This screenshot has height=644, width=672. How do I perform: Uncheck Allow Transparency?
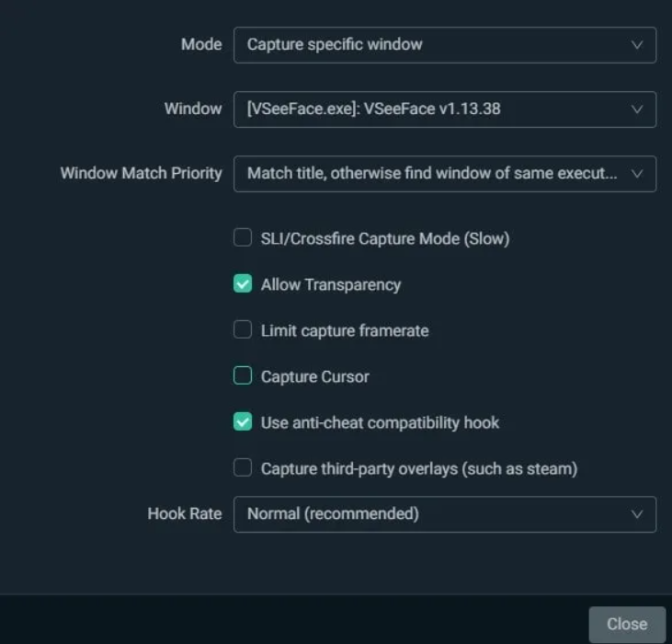[x=243, y=284]
